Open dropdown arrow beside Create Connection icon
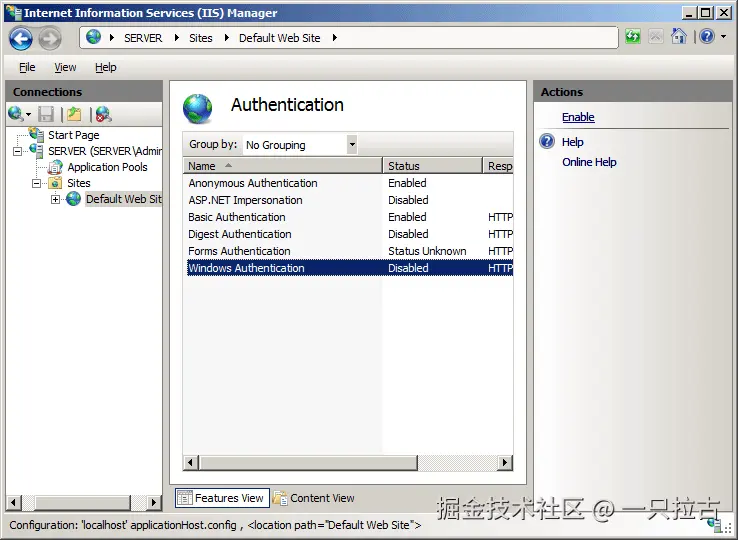 click(28, 114)
